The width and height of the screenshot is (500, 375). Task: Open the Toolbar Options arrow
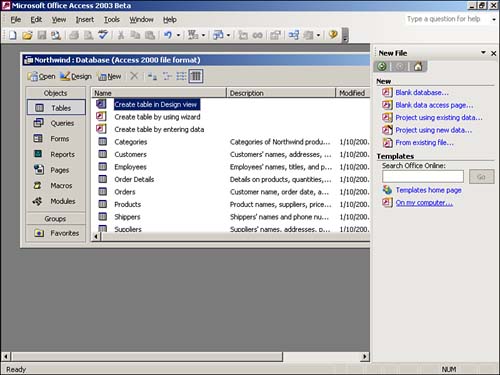click(345, 35)
